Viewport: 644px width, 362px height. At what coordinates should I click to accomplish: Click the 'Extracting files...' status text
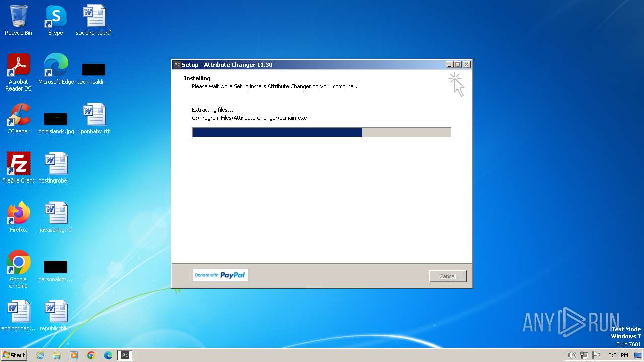213,110
